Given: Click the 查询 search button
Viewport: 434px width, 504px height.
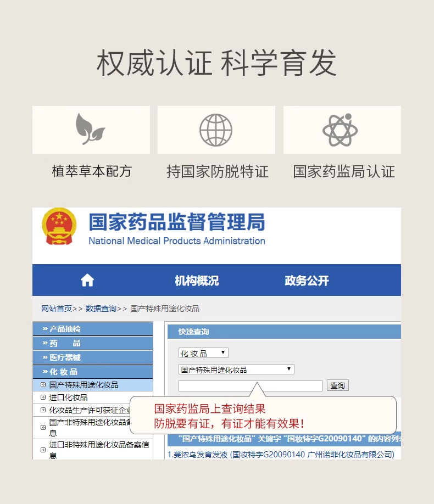Looking at the screenshot, I should point(337,385).
